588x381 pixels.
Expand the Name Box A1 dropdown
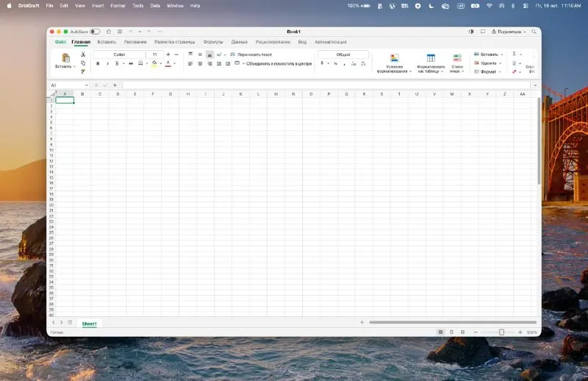[x=87, y=85]
